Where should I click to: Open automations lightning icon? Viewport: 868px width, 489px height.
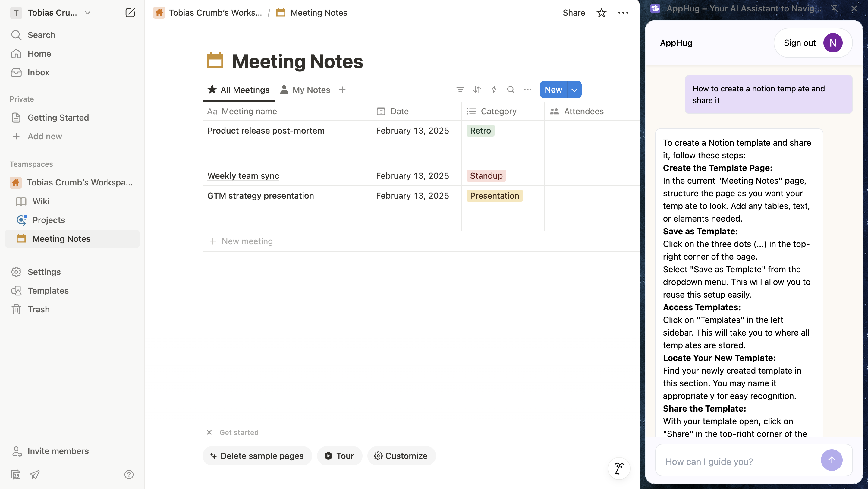click(x=494, y=90)
